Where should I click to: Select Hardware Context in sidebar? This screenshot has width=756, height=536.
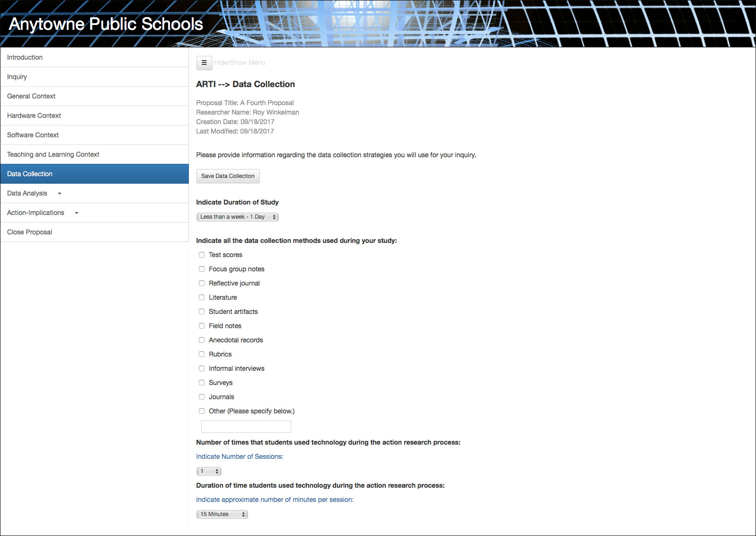95,116
